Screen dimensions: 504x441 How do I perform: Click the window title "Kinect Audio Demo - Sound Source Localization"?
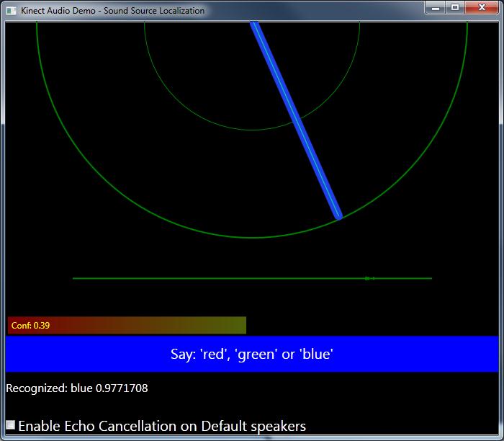click(x=112, y=11)
